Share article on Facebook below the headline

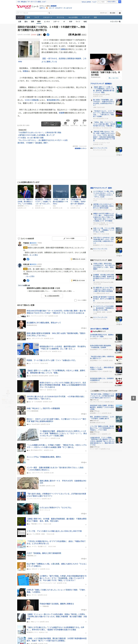point(48,35)
